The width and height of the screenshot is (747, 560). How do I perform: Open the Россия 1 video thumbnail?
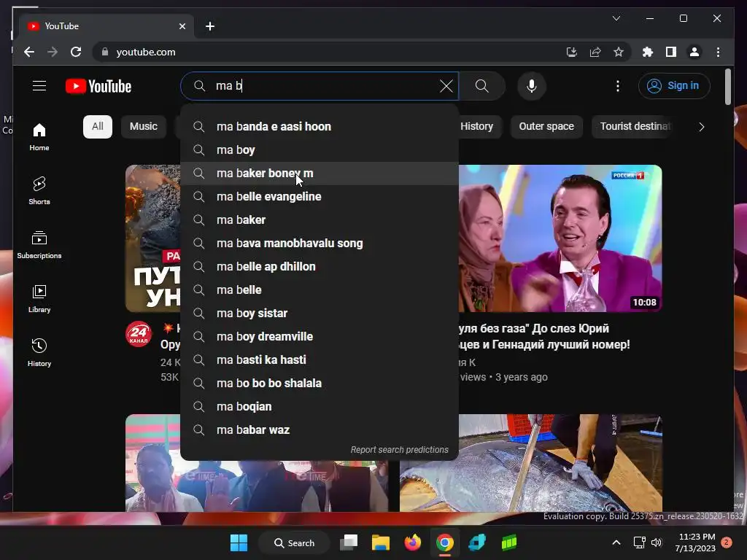(560, 238)
